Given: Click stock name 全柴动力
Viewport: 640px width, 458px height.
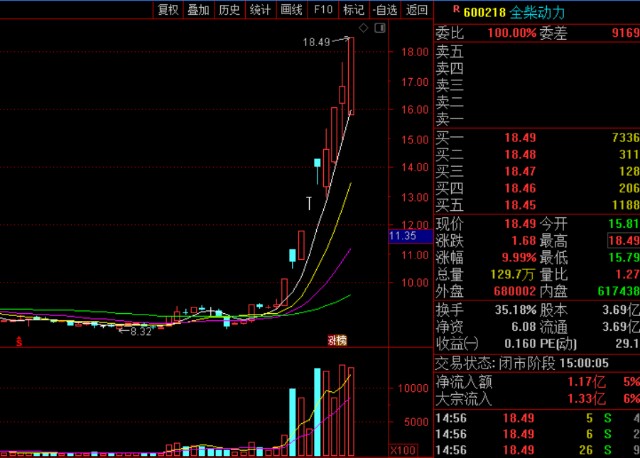Looking at the screenshot, I should coord(537,13).
